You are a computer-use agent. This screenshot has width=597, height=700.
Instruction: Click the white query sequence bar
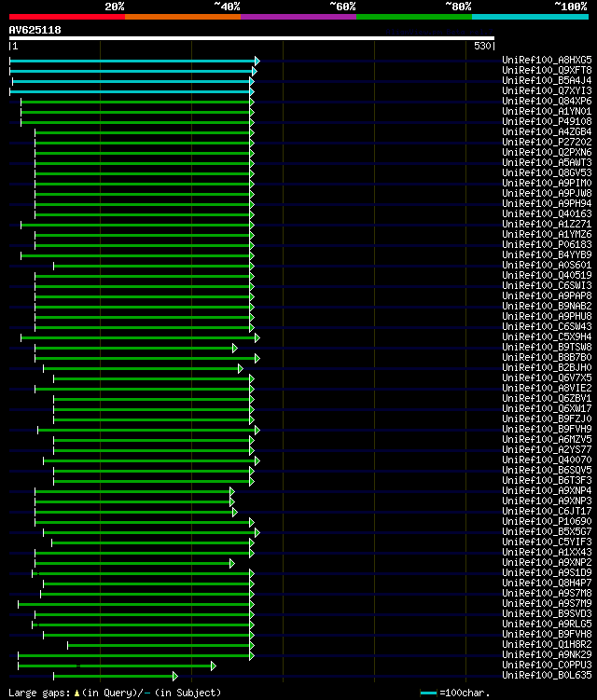pyautogui.click(x=252, y=38)
